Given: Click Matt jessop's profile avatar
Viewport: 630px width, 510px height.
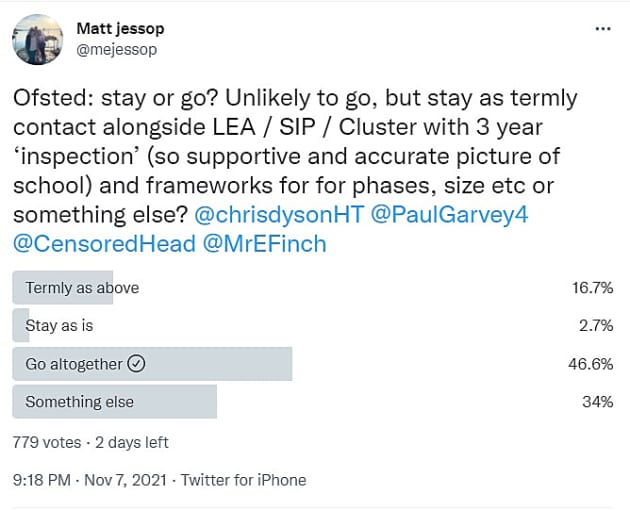Looking at the screenshot, I should 38,40.
